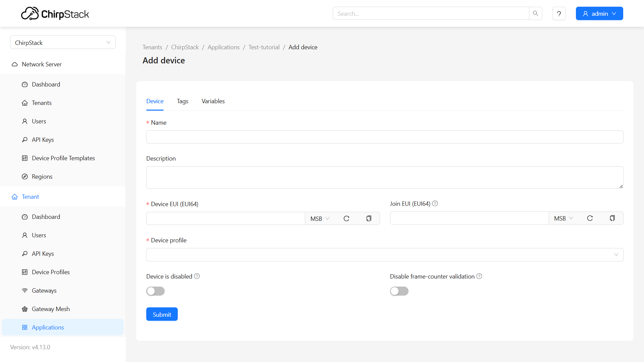Copy the Join EUI using clipboard icon

pos(612,218)
